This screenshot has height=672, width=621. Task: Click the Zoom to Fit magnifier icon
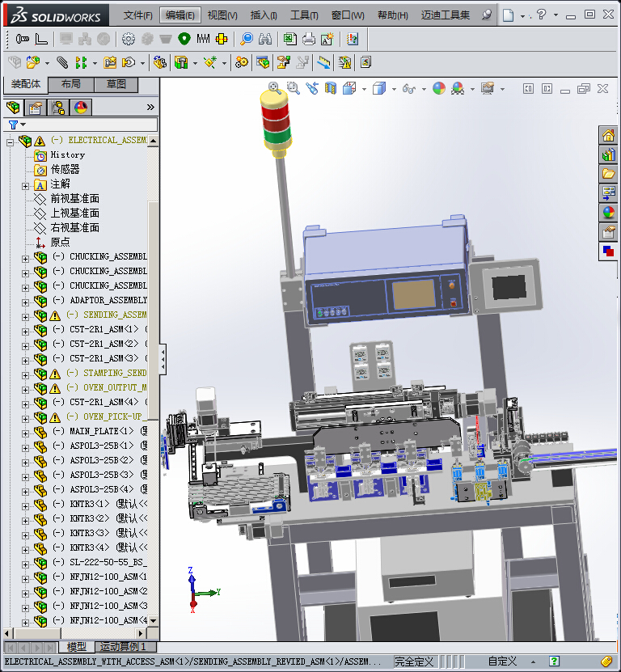pos(275,88)
